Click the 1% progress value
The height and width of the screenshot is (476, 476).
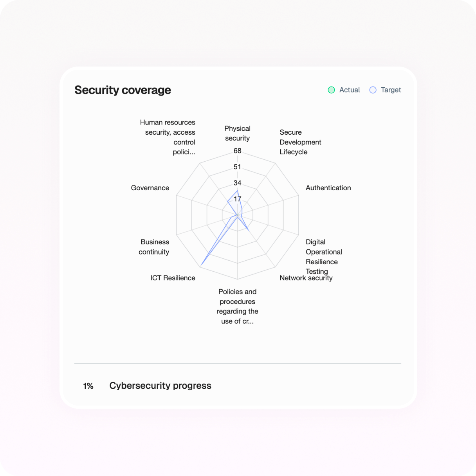tap(88, 386)
